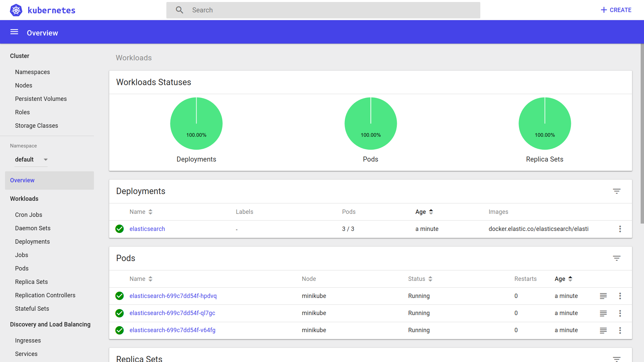The image size is (644, 362).
Task: Open actions menu for pod ql7gc
Action: pyautogui.click(x=620, y=313)
